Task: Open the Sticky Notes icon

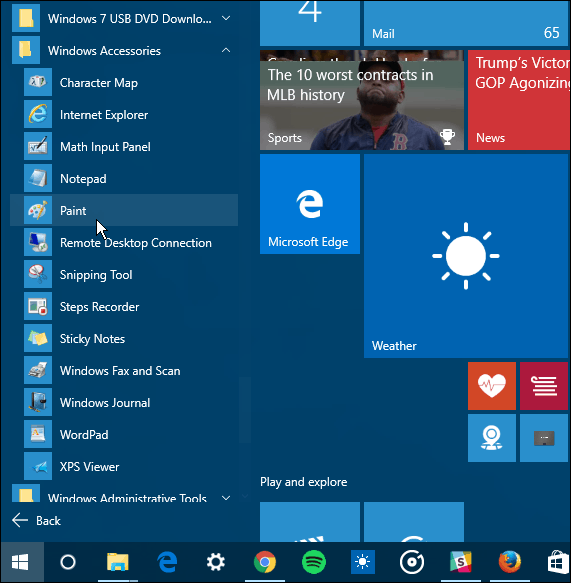Action: click(x=38, y=338)
